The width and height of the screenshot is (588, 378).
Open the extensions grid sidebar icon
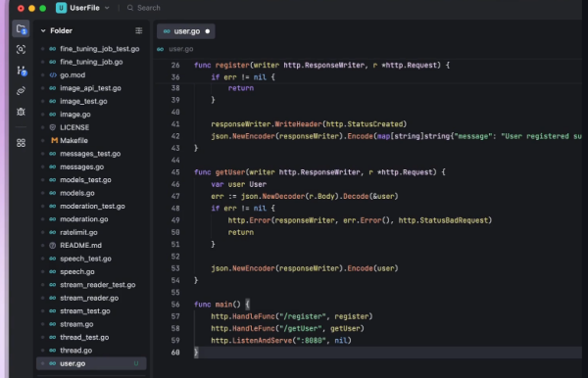pos(21,143)
